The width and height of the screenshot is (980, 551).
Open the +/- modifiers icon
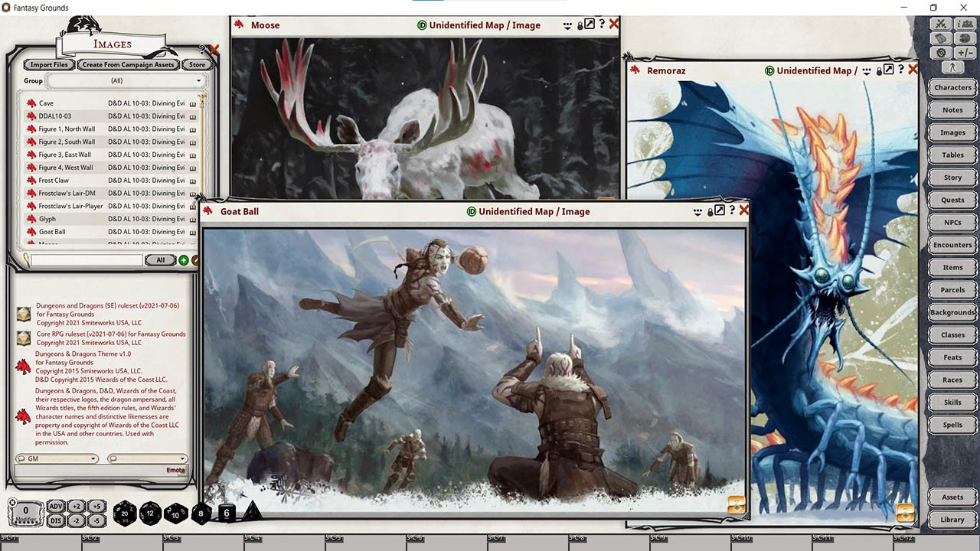964,53
